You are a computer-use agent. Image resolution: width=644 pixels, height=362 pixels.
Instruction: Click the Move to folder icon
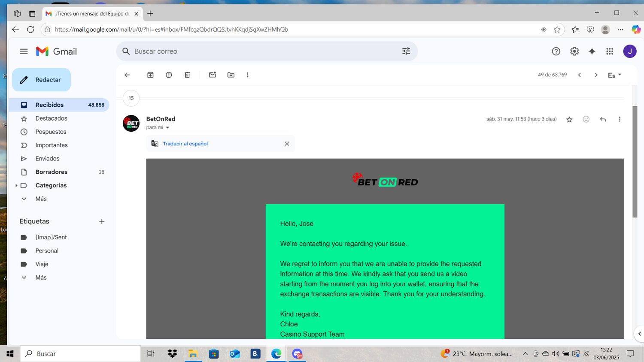pyautogui.click(x=231, y=75)
